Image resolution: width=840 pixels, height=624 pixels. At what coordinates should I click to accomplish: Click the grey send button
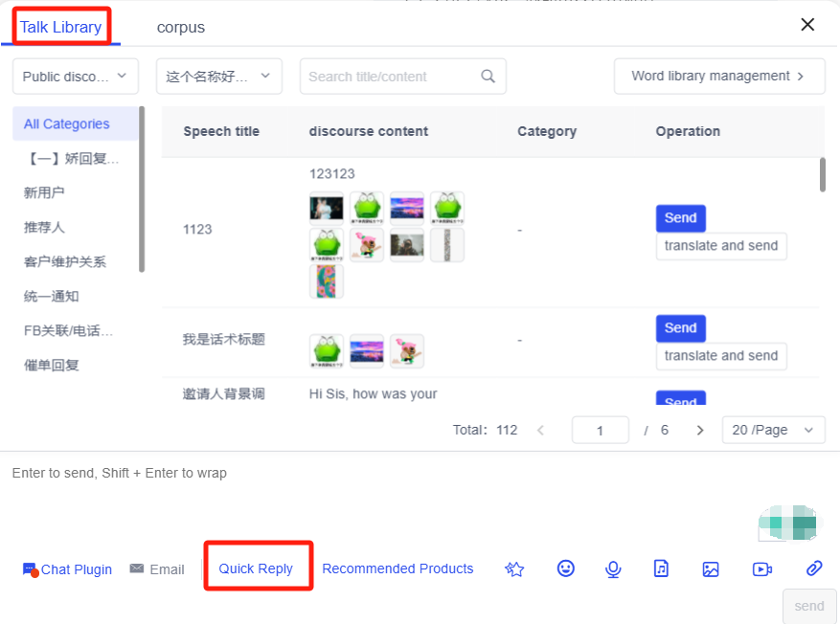[x=809, y=606]
